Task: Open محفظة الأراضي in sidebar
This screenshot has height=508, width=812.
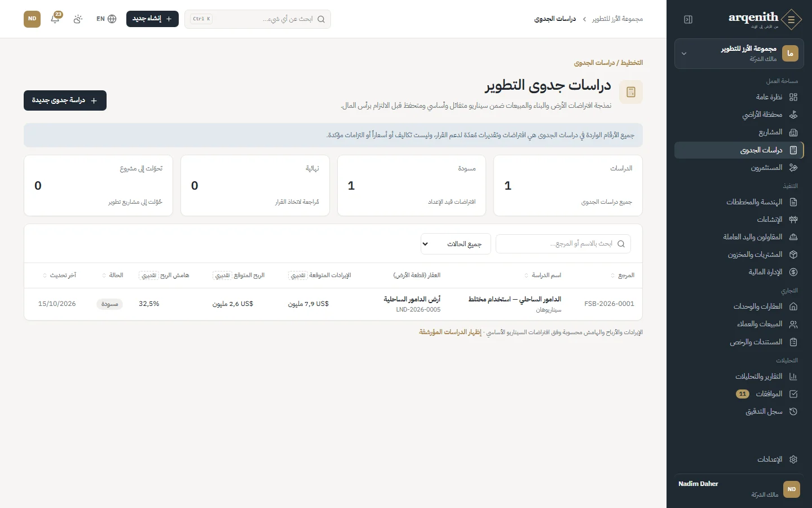Action: [x=739, y=115]
